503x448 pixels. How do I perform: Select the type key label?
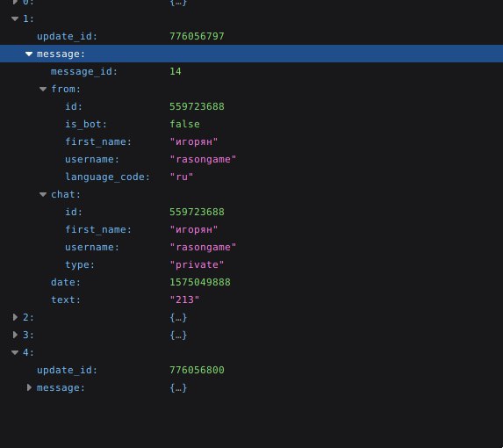coord(80,264)
